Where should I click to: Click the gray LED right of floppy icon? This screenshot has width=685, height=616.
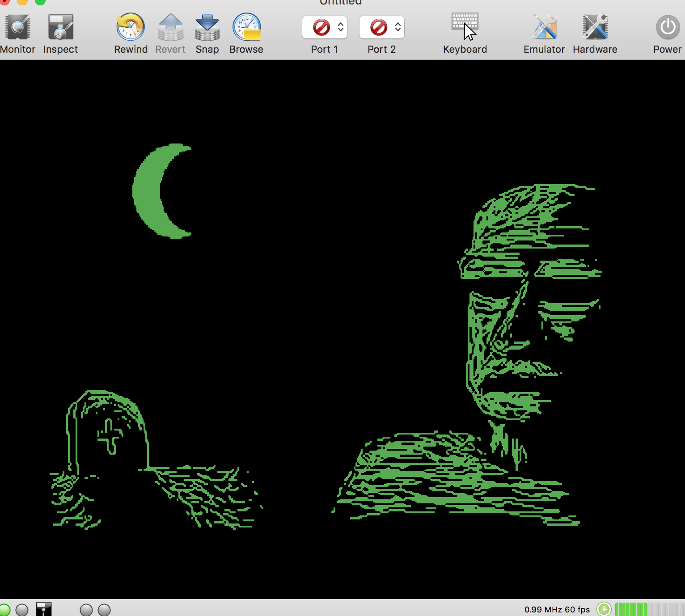86,610
